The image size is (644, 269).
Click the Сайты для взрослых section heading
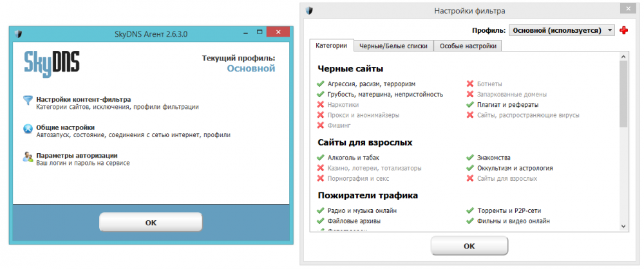tap(365, 142)
